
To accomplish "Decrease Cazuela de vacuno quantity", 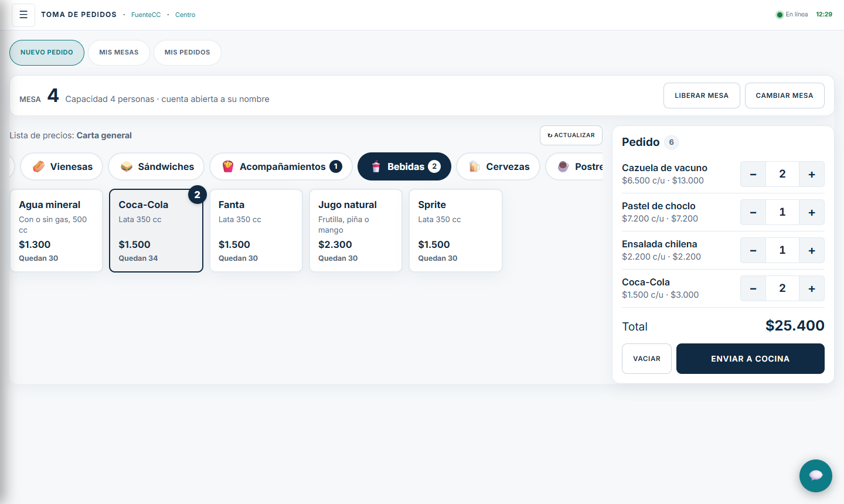I will pyautogui.click(x=753, y=174).
